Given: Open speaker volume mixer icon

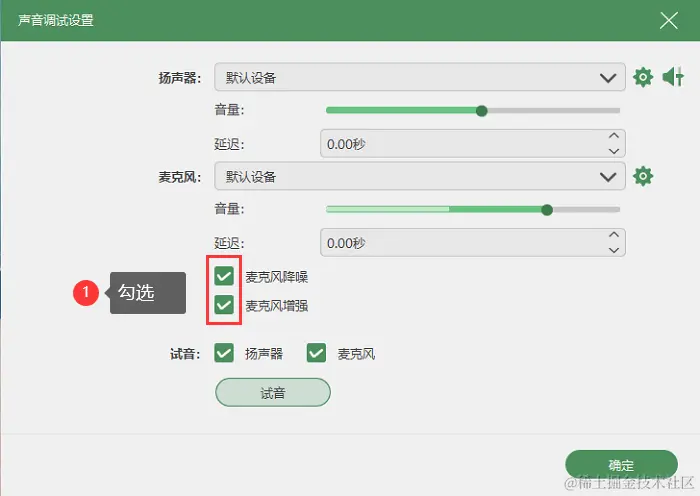Looking at the screenshot, I should pos(673,77).
